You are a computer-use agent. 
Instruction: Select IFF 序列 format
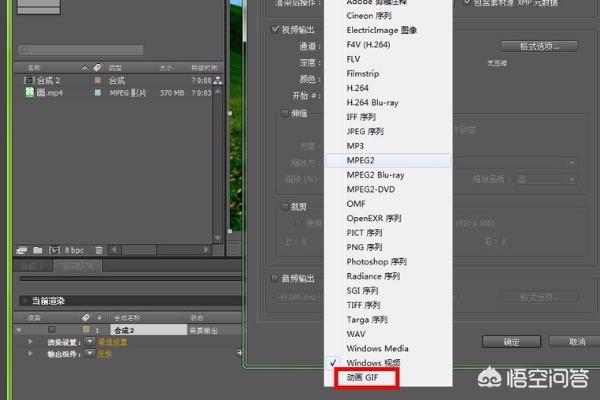click(361, 117)
